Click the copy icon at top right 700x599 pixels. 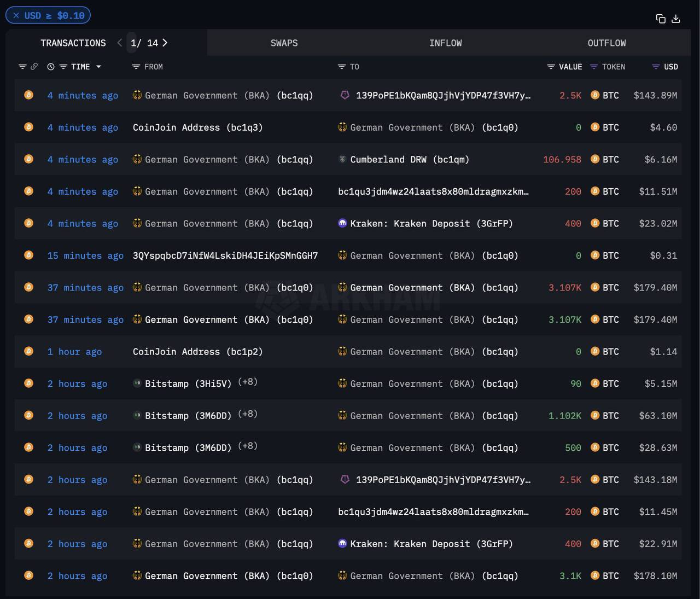click(x=661, y=19)
